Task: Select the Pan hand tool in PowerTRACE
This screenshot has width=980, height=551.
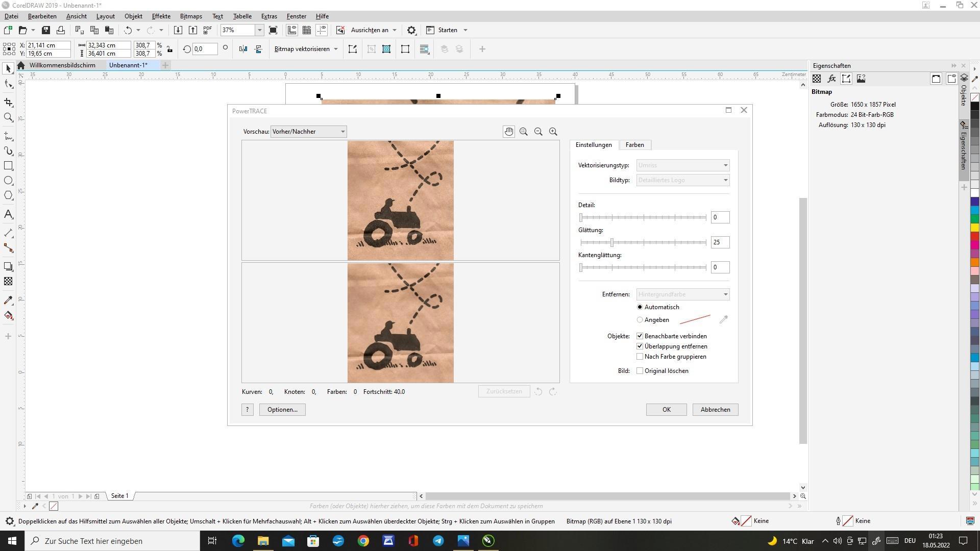Action: point(508,132)
